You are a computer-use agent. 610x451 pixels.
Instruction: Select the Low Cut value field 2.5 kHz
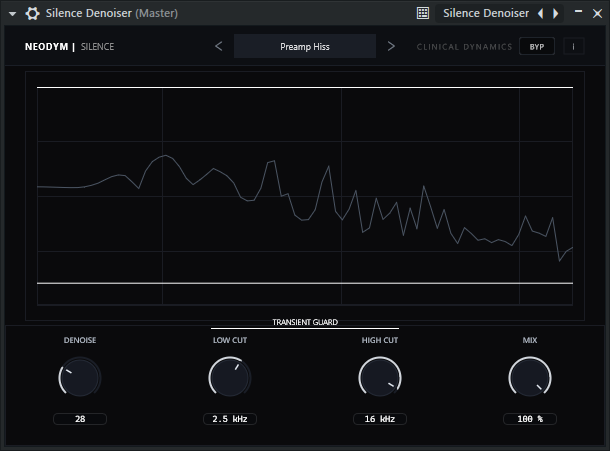pos(230,419)
